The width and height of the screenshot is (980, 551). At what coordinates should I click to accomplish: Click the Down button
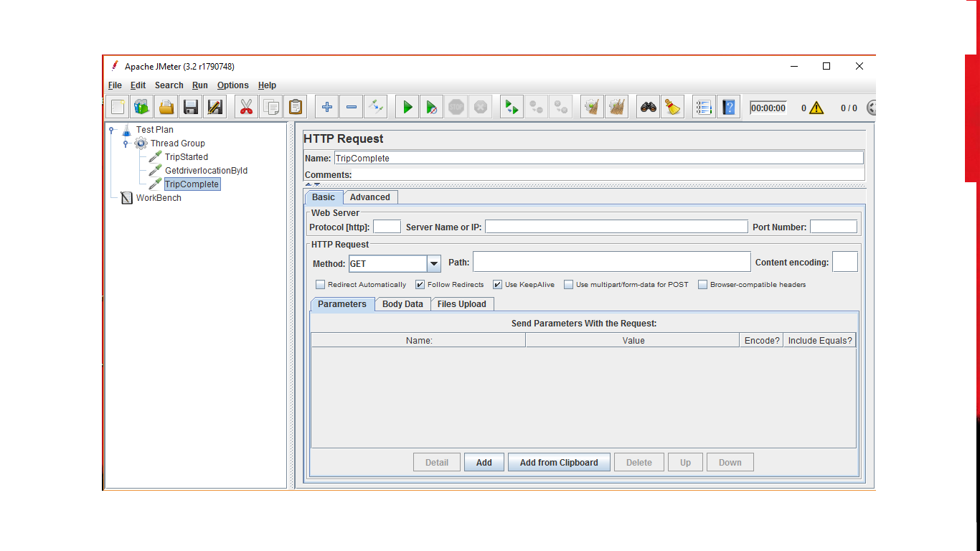(730, 463)
